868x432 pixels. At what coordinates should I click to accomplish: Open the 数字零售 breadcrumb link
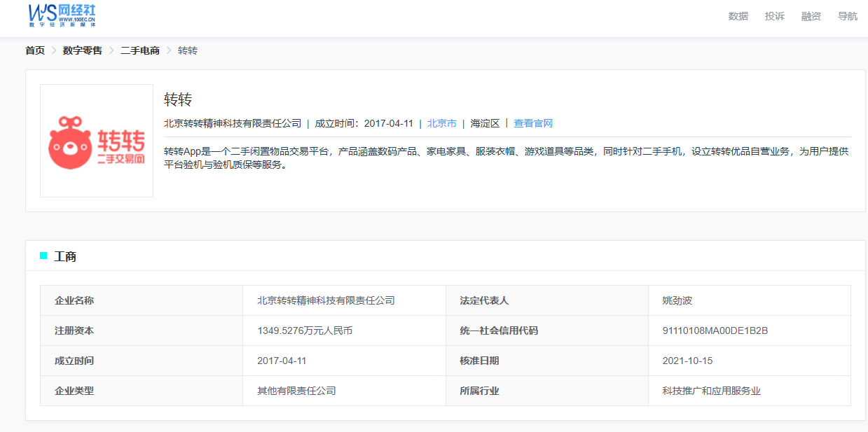click(x=82, y=50)
